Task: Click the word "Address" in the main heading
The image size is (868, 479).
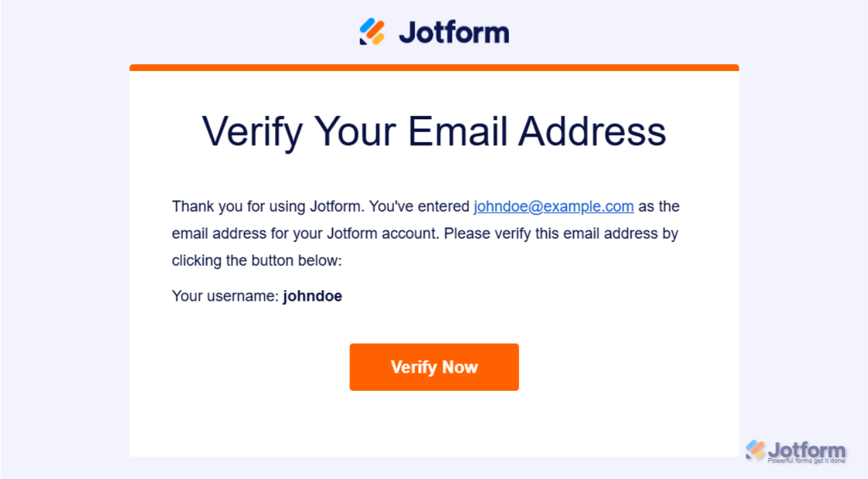Action: [592, 131]
